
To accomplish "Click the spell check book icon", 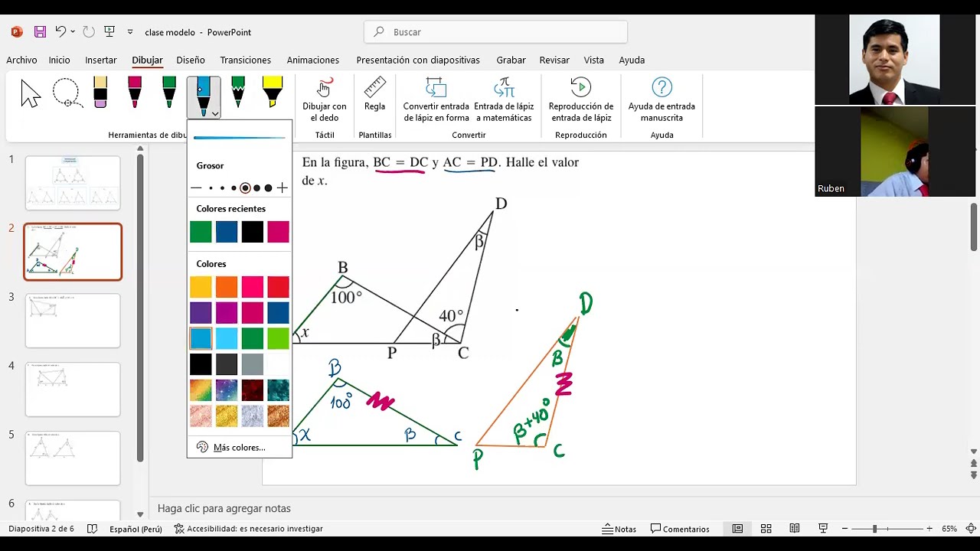I will click(93, 529).
